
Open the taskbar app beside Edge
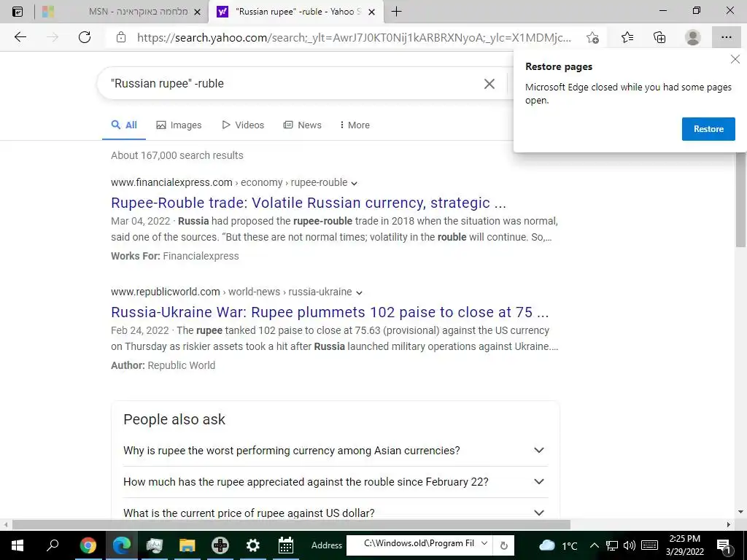click(155, 545)
